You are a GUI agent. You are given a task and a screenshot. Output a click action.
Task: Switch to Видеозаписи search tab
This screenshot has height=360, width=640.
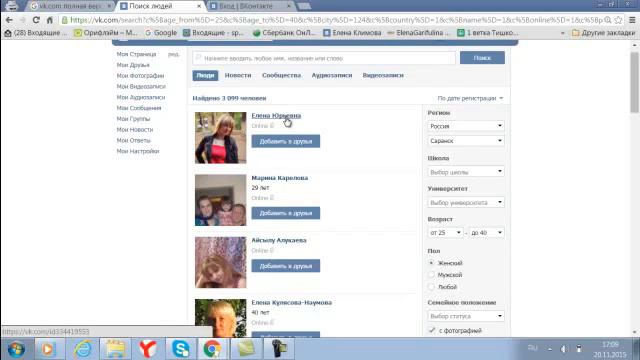click(383, 75)
